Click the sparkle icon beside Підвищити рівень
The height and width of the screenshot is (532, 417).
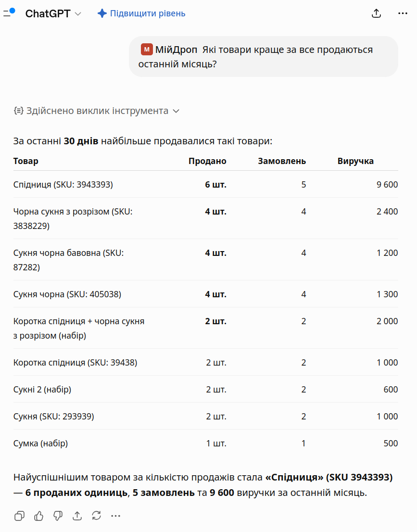(x=102, y=13)
